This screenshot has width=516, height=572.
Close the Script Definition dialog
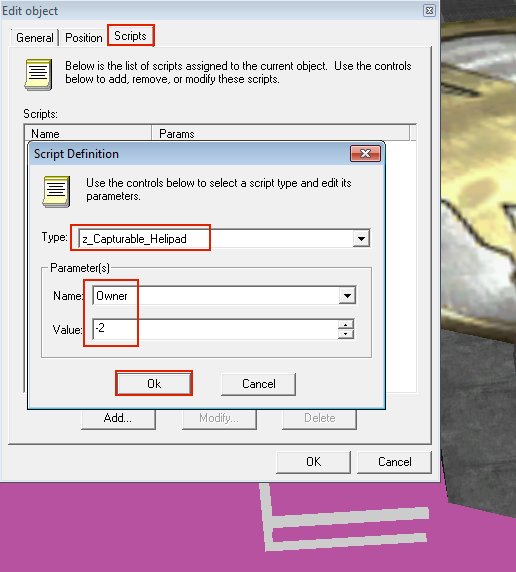[x=365, y=154]
